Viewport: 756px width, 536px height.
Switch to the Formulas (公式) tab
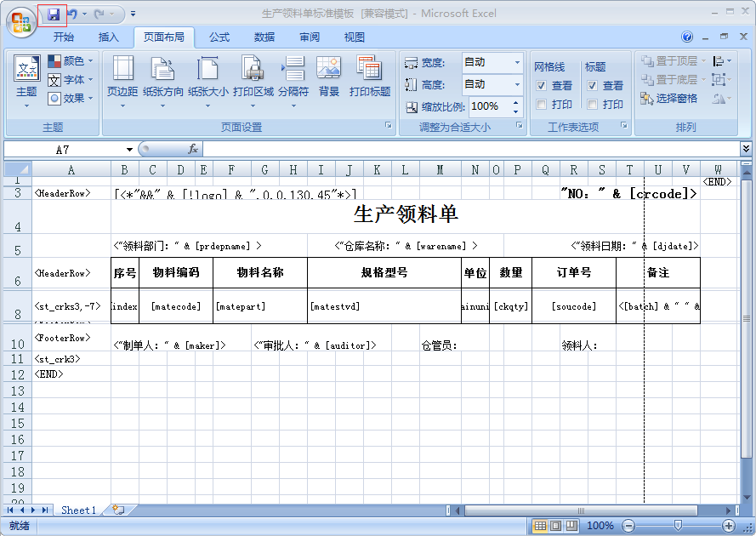[219, 37]
